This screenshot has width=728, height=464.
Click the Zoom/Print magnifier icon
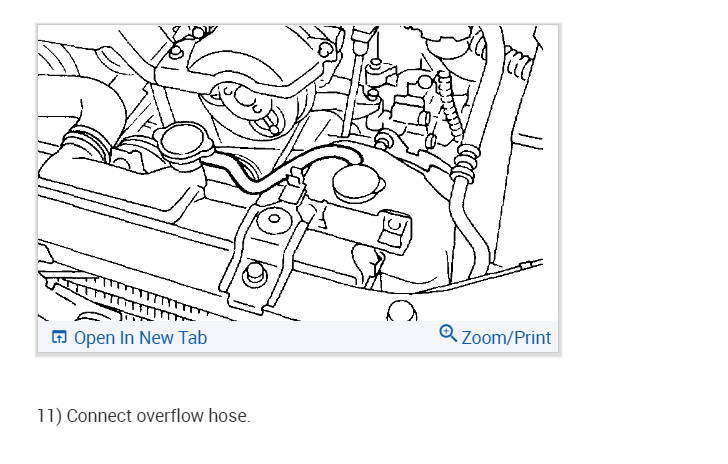pos(448,333)
